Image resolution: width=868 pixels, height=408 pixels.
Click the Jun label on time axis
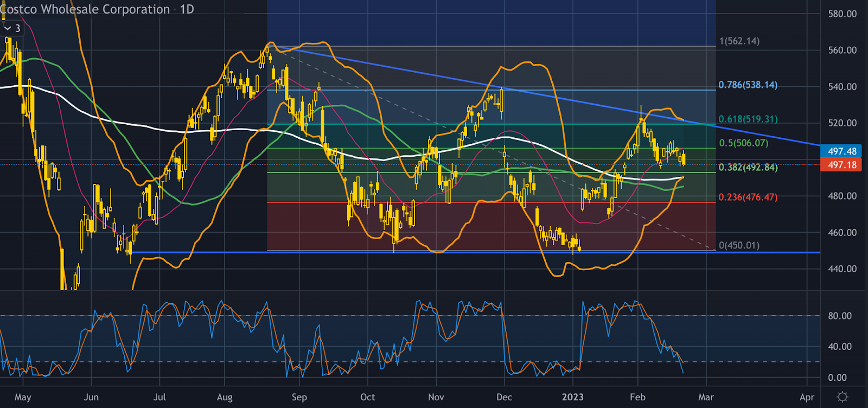point(91,397)
